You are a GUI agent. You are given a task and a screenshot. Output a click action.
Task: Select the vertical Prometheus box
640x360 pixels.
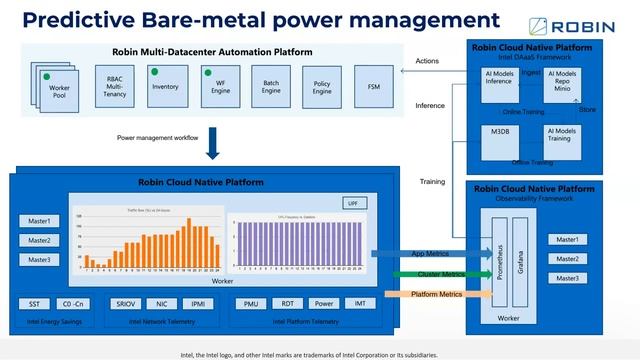[500, 262]
